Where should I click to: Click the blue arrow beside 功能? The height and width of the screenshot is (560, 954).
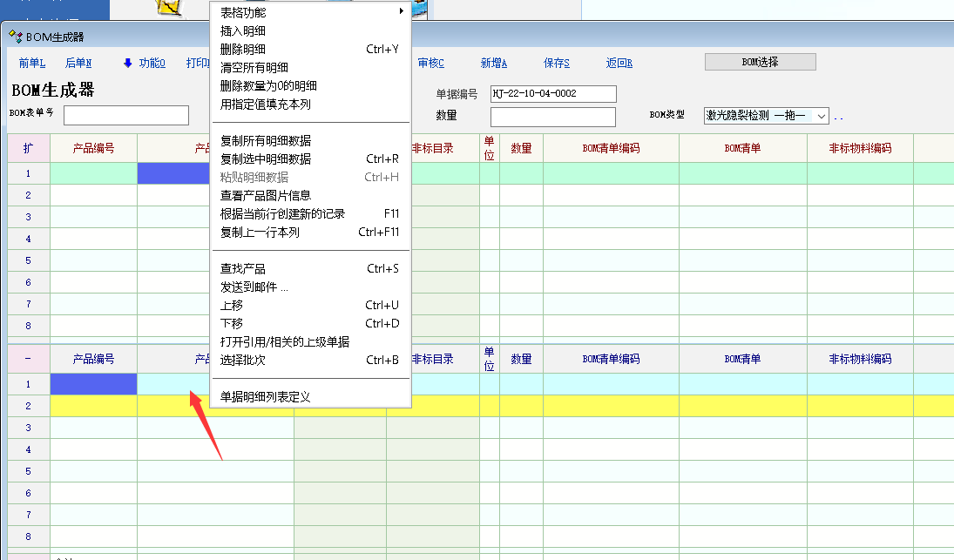(128, 63)
